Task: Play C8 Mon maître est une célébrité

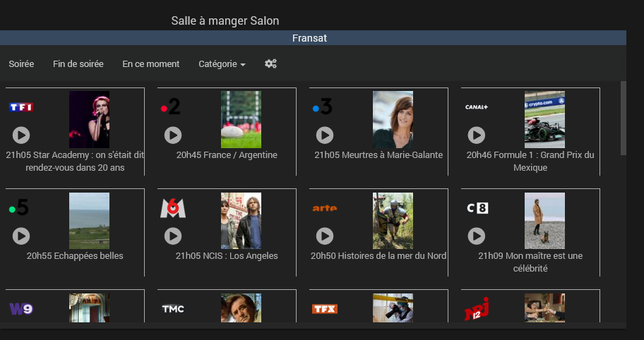Action: [x=477, y=236]
